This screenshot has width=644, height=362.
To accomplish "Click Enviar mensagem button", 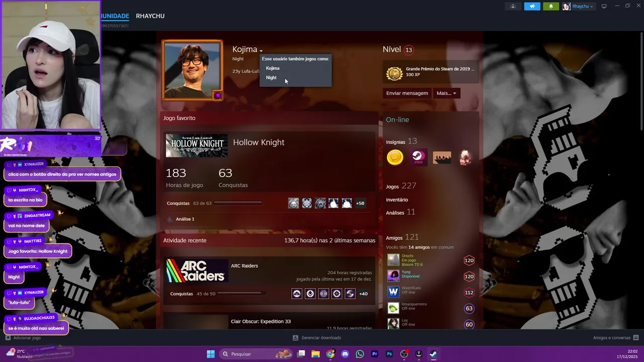I will (407, 93).
